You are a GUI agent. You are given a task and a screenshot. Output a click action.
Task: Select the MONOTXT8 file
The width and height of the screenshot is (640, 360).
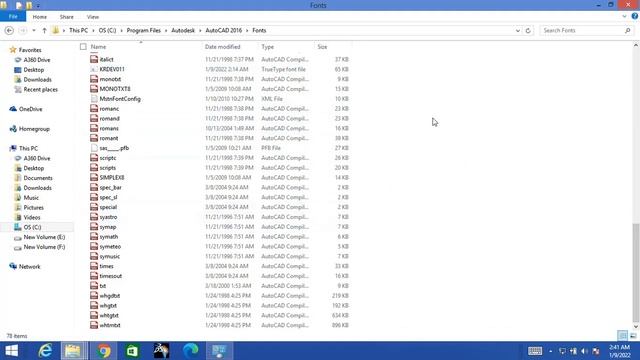click(115, 89)
